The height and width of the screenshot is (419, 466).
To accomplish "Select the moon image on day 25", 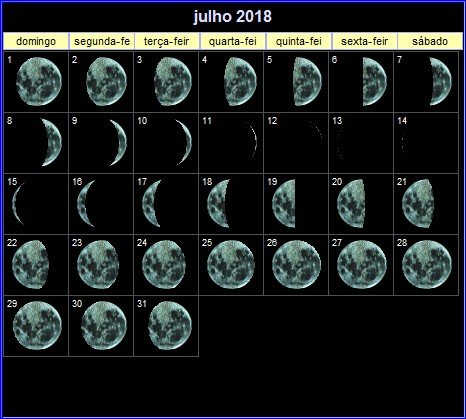I will (231, 264).
